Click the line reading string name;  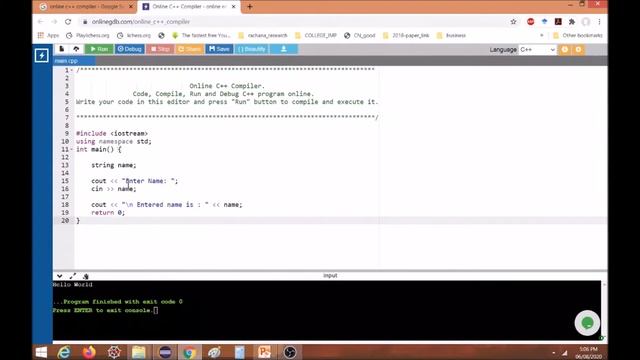tap(113, 165)
